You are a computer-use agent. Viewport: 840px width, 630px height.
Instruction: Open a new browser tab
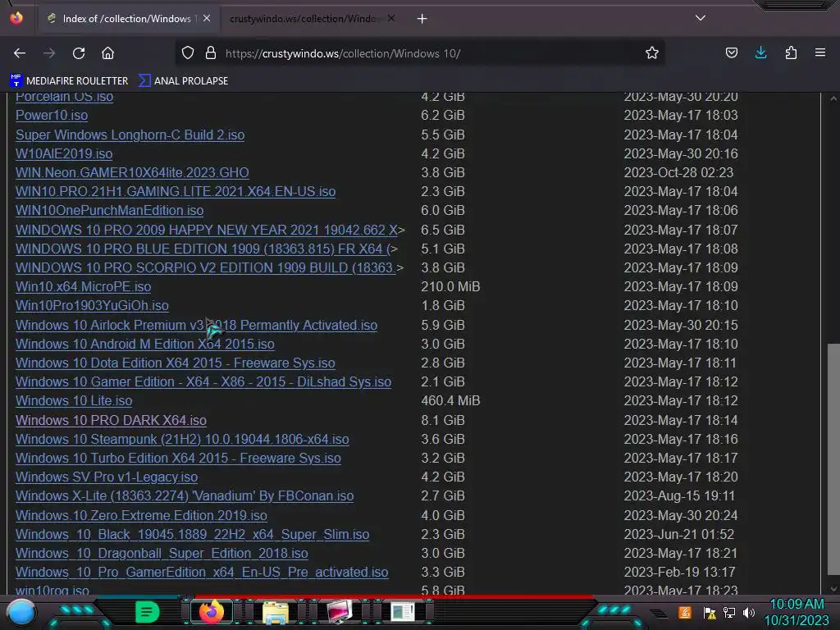click(x=422, y=19)
